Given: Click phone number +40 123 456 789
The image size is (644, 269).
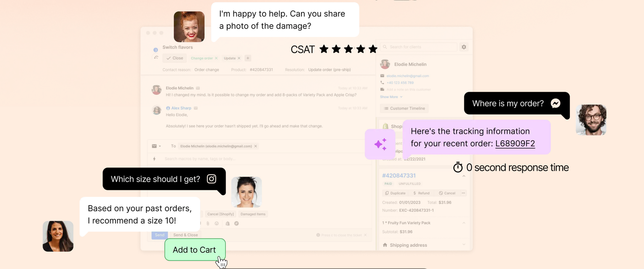Looking at the screenshot, I should 400,83.
